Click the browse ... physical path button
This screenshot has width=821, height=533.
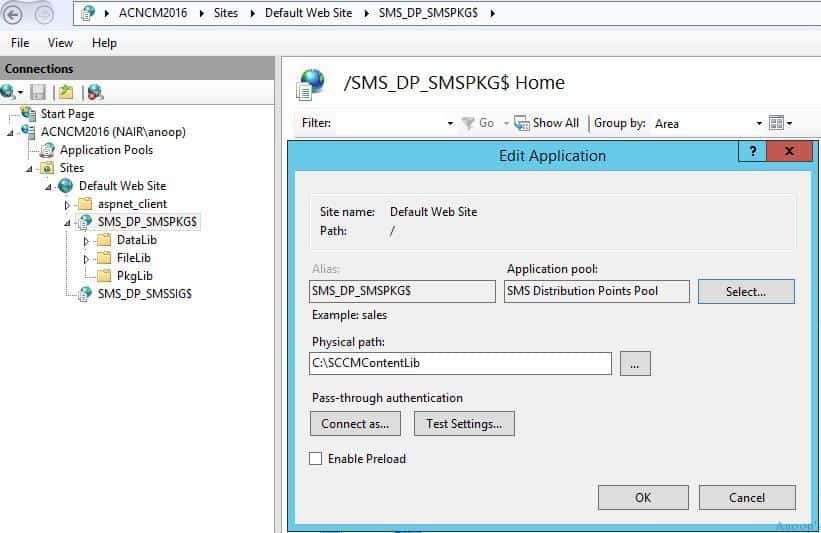(x=635, y=364)
